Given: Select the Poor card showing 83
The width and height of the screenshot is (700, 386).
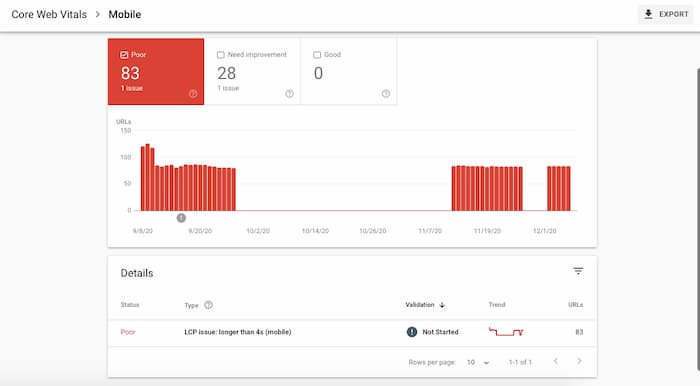Looking at the screenshot, I should point(156,71).
